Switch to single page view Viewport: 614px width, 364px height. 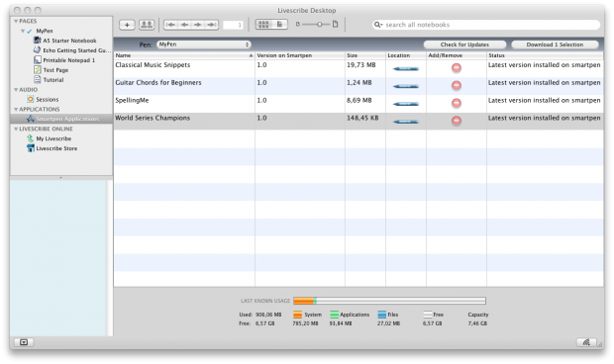click(280, 25)
